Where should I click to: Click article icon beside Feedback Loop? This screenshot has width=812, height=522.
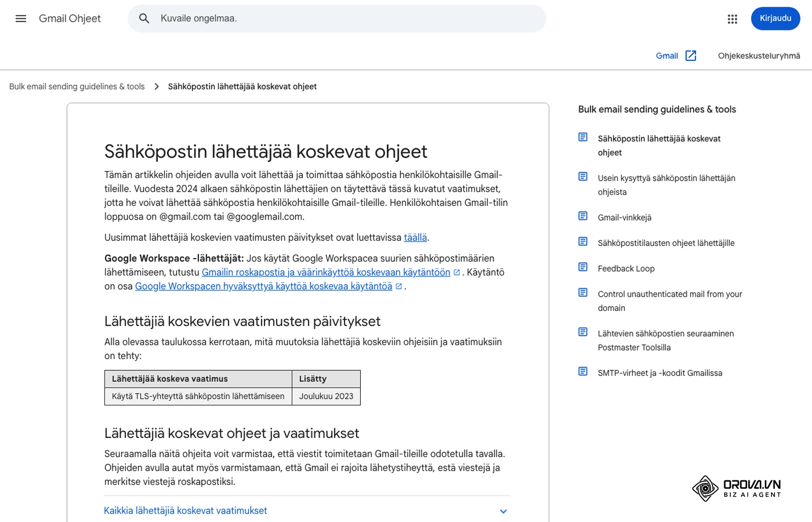(583, 267)
